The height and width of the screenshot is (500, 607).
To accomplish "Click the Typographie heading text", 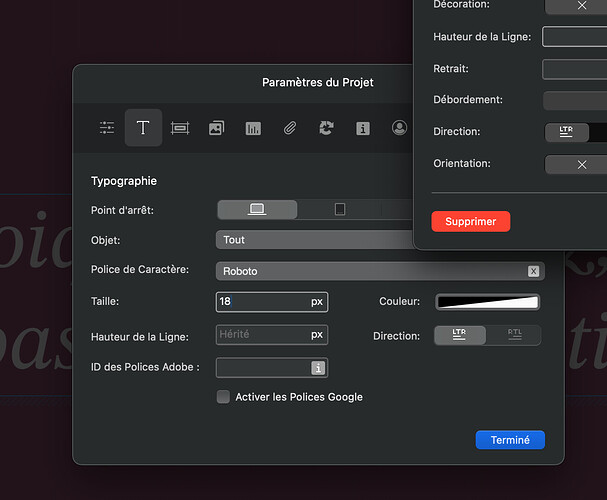I will tap(124, 181).
